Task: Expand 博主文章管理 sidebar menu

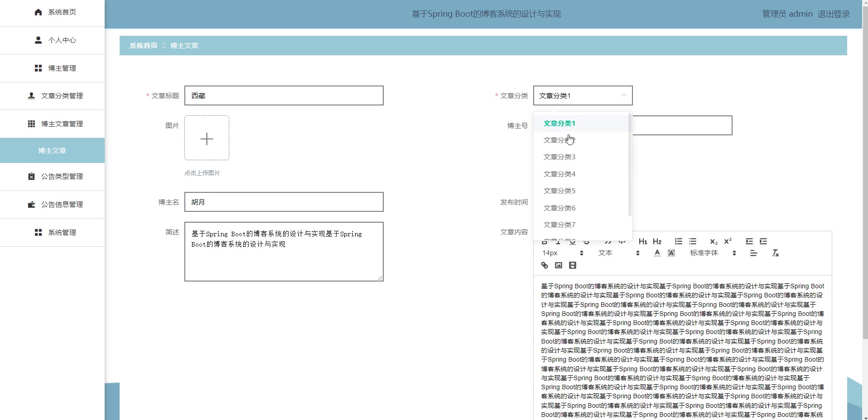Action: [52, 124]
